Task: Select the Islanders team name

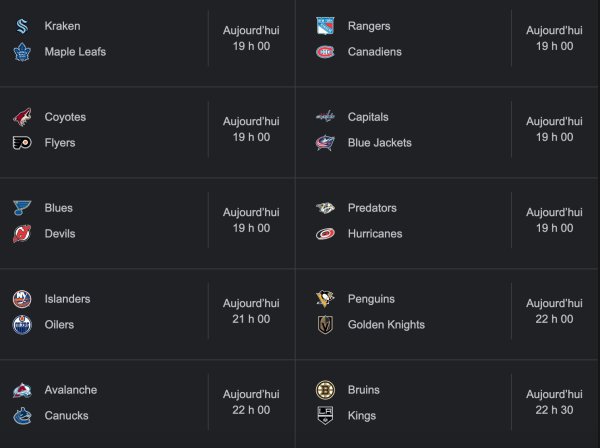Action: pos(67,299)
